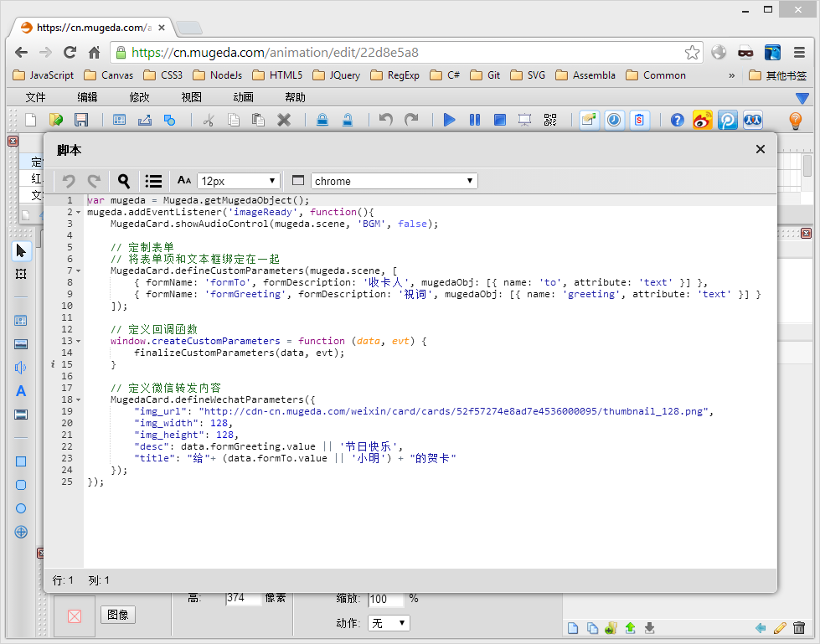Image resolution: width=820 pixels, height=644 pixels.
Task: Open the chrome theme dropdown
Action: 394,181
